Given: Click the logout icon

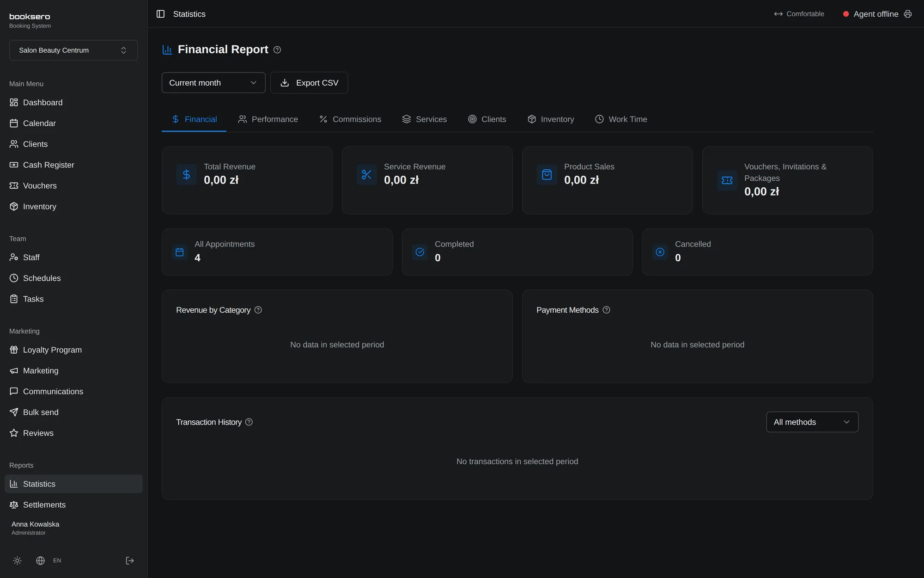Looking at the screenshot, I should click(x=130, y=560).
